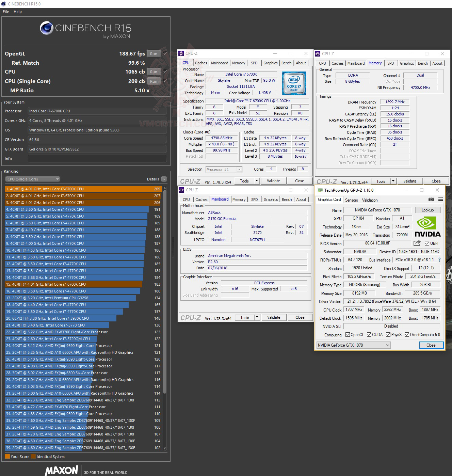This screenshot has height=476, width=452.
Task: Click the DRAM Frequency 1599.7 MHz value
Action: [x=395, y=102]
